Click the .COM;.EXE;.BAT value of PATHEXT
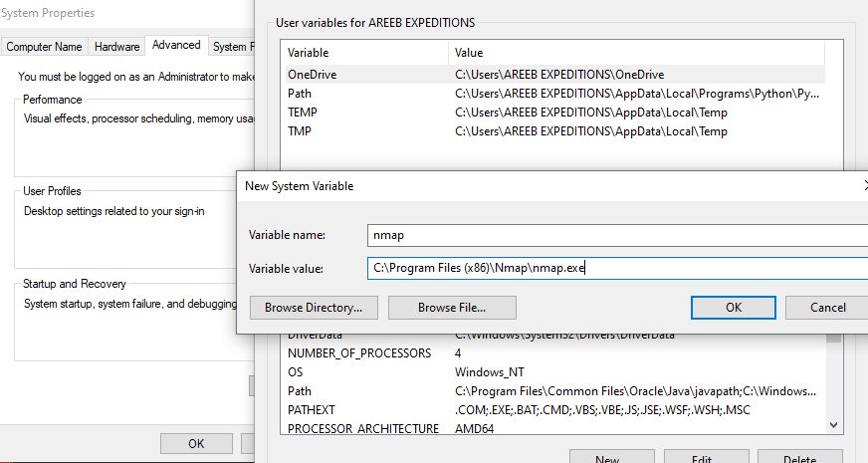Viewport: 868px width, 463px height. tap(602, 410)
